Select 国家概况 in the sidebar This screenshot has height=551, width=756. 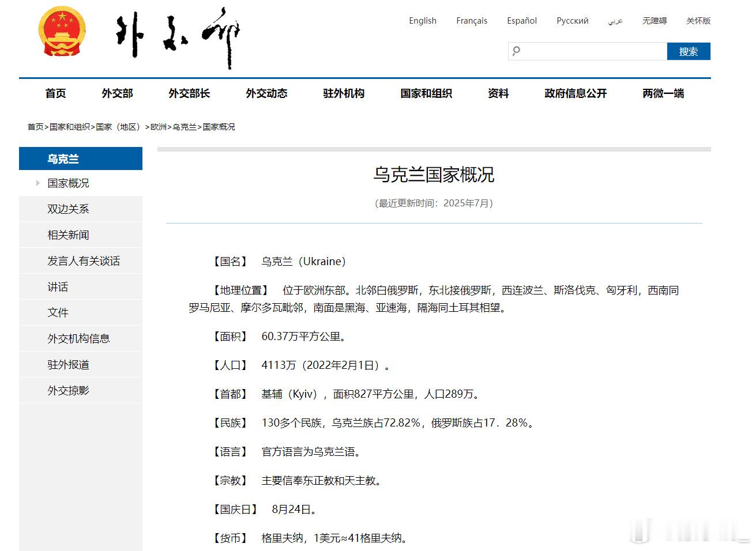(x=68, y=183)
